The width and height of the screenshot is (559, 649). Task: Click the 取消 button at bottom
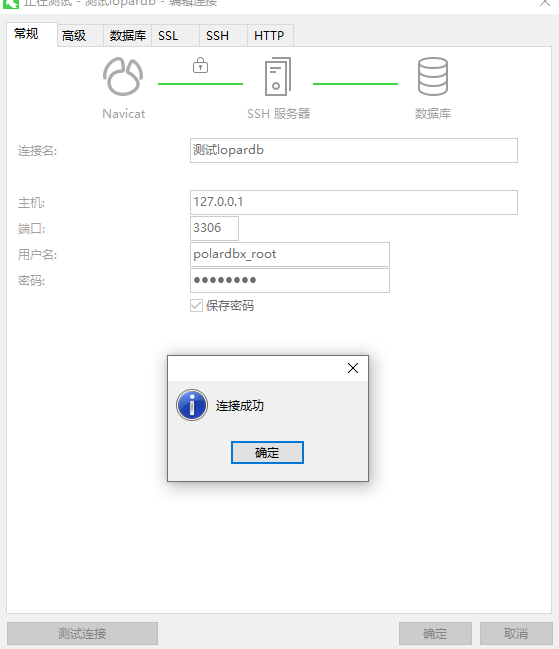516,633
